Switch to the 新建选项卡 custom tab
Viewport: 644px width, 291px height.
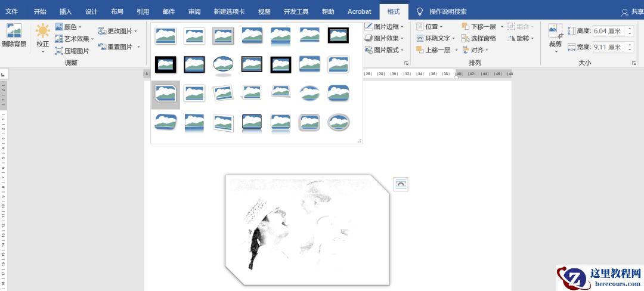(229, 11)
